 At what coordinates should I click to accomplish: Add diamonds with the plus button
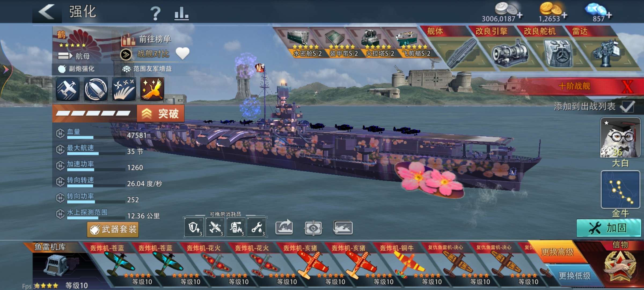pos(609,15)
